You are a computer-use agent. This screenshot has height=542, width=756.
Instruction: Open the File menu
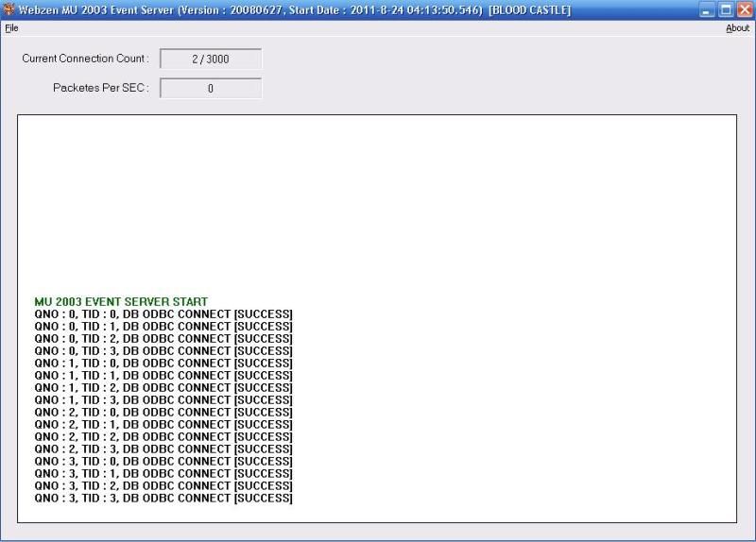(11, 28)
